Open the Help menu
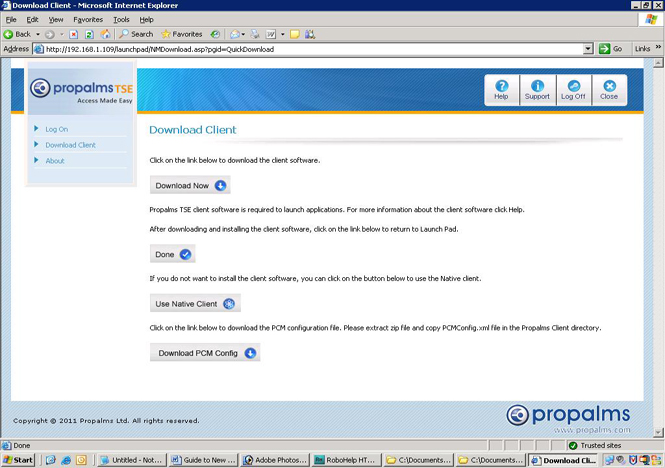Image resolution: width=665 pixels, height=468 pixels. (x=146, y=20)
